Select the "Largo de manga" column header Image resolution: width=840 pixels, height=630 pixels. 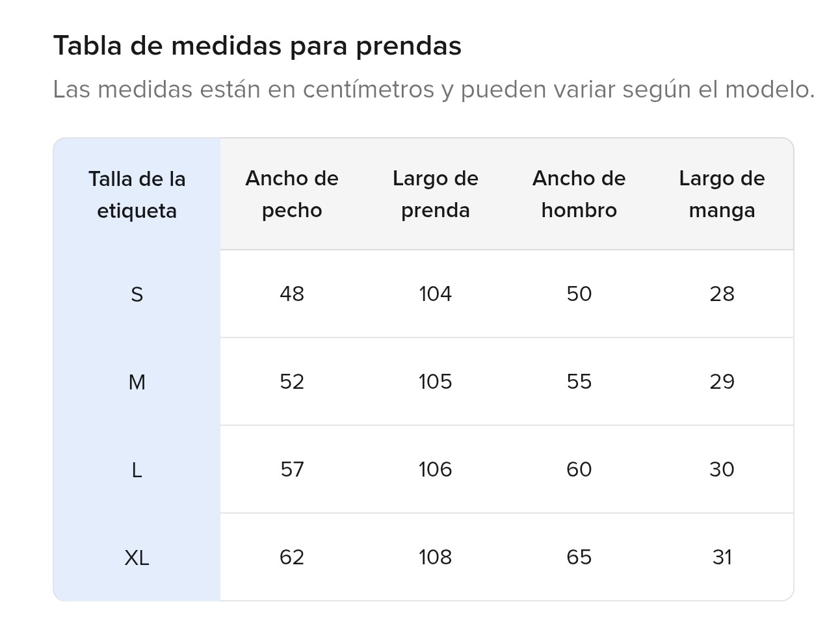722,194
